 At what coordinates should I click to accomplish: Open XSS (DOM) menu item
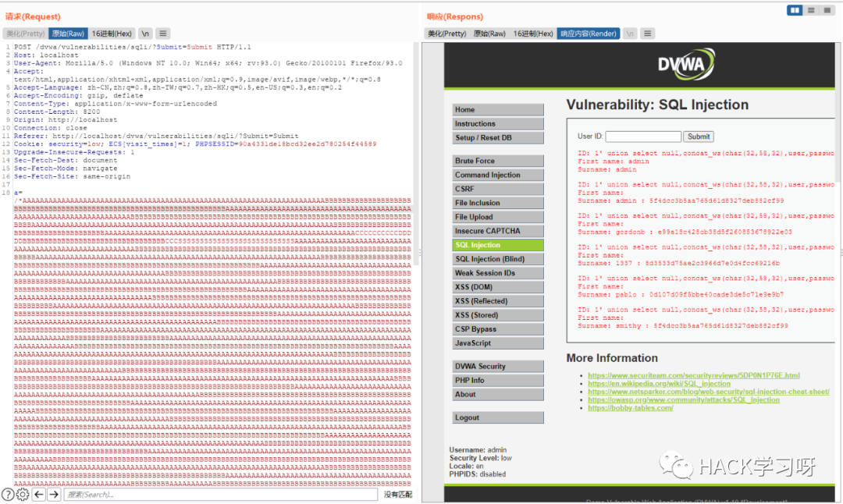pos(498,287)
